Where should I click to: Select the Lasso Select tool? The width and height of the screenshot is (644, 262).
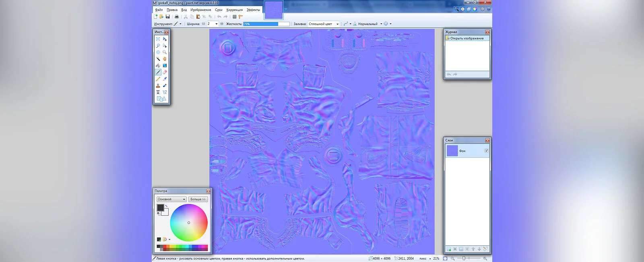point(158,46)
